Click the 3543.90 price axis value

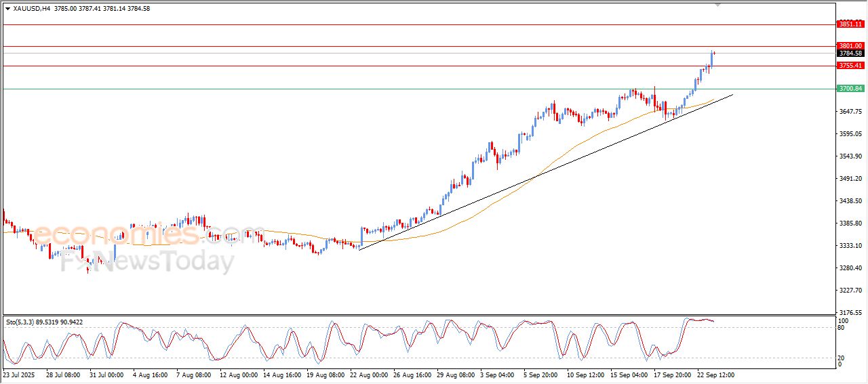[850, 156]
